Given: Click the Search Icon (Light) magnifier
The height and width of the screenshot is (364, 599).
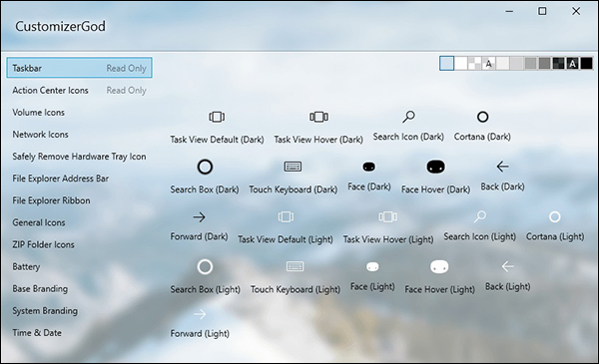Looking at the screenshot, I should coord(480,216).
